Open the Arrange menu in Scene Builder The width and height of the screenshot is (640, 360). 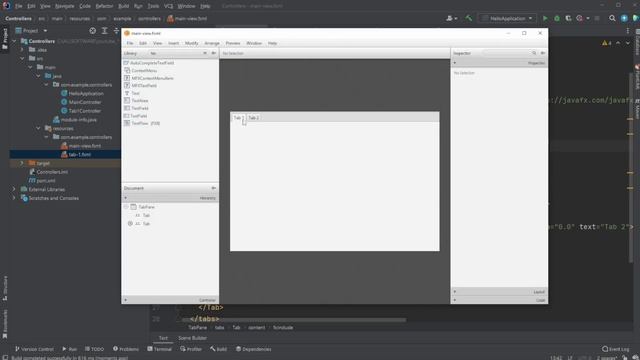[212, 43]
